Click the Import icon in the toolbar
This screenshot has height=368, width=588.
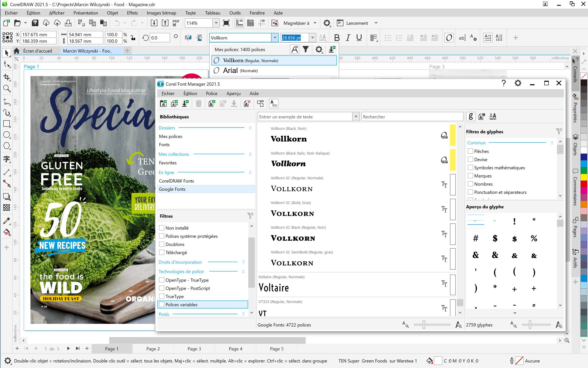pyautogui.click(x=154, y=23)
